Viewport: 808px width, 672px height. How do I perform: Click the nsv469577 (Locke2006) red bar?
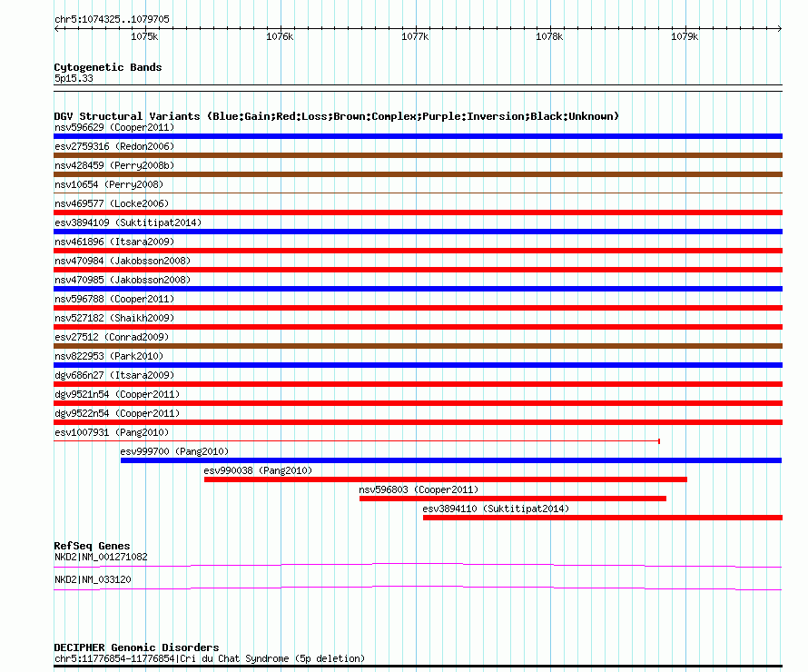point(418,212)
